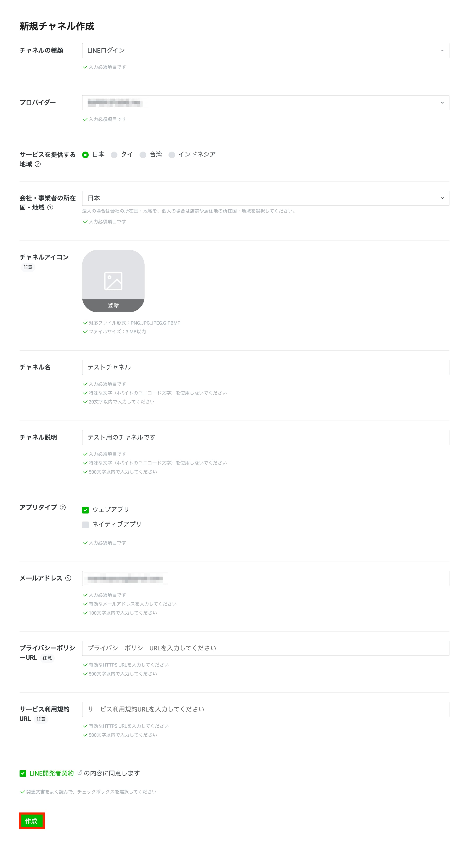Click help icon next to サービスを提供する地域
This screenshot has height=868, width=469.
tap(38, 164)
